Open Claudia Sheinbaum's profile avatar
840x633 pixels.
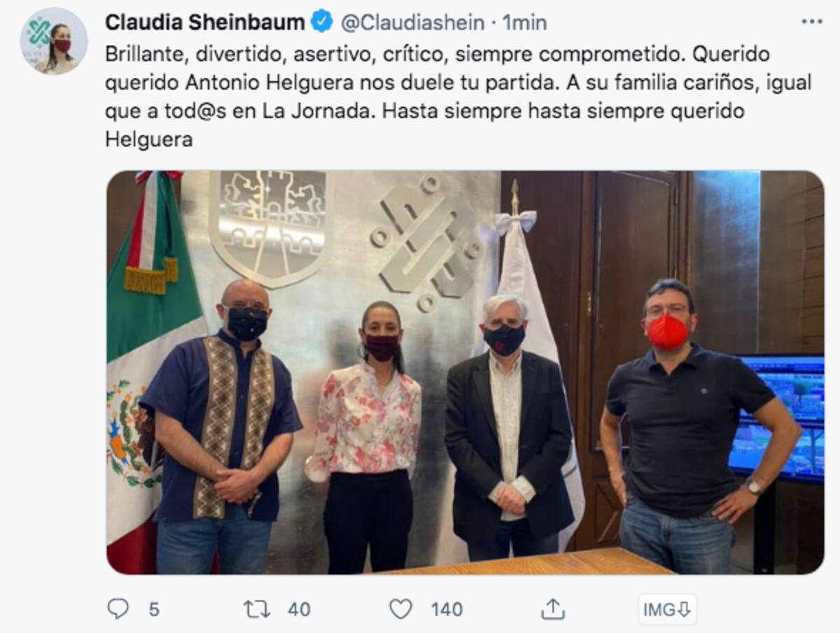(54, 41)
